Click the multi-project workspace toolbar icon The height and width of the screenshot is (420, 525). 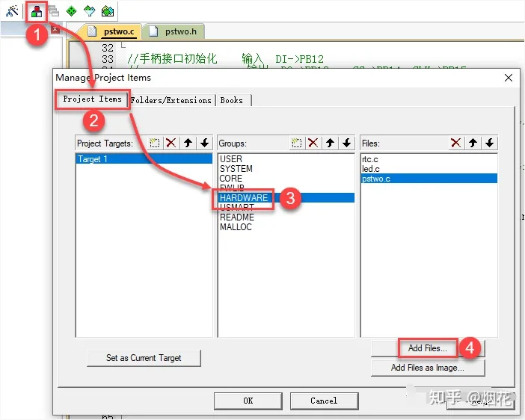click(x=54, y=11)
